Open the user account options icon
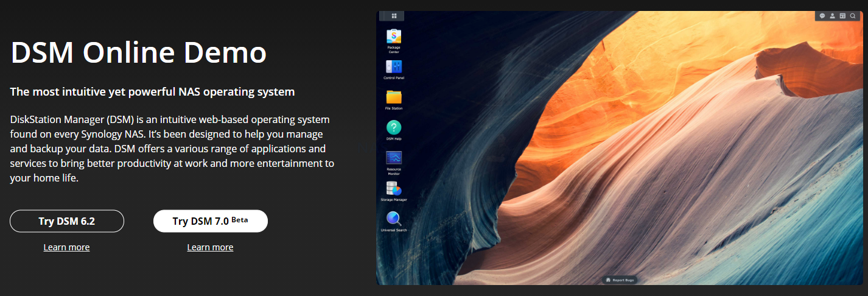Viewport: 868px width, 296px height. pos(832,16)
